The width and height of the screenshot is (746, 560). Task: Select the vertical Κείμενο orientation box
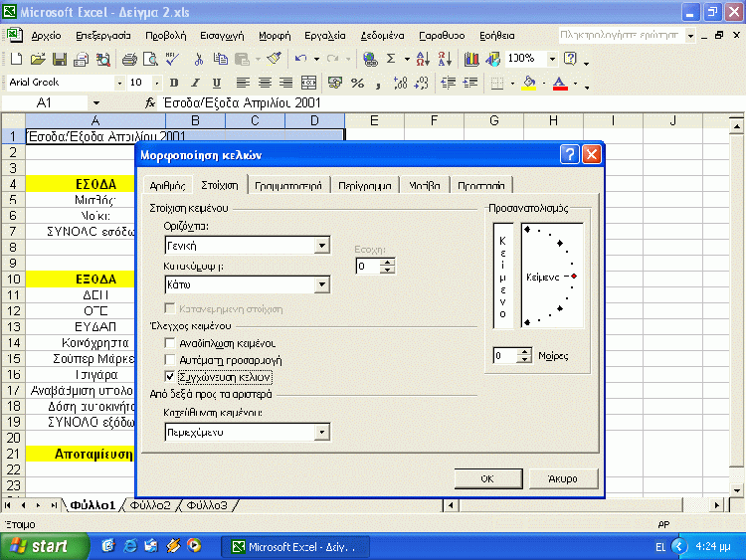(503, 276)
